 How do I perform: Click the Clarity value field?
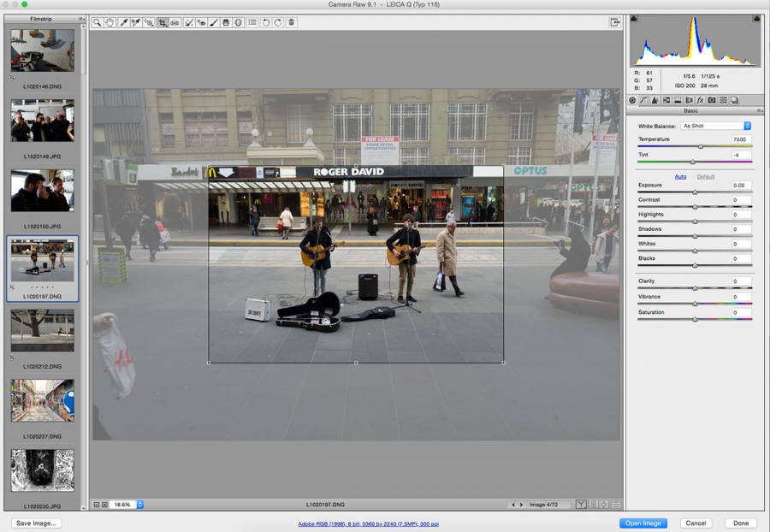pos(741,281)
